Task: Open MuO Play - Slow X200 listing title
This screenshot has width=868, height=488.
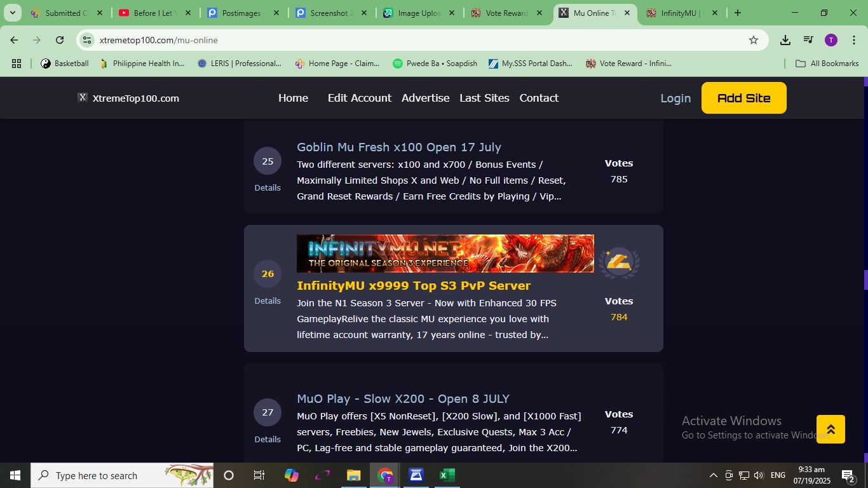Action: coord(403,398)
